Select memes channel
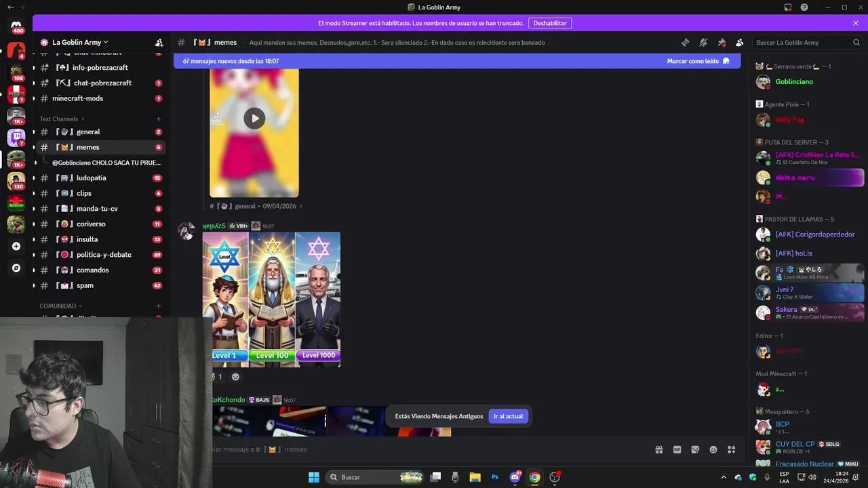This screenshot has height=488, width=868. 100,147
